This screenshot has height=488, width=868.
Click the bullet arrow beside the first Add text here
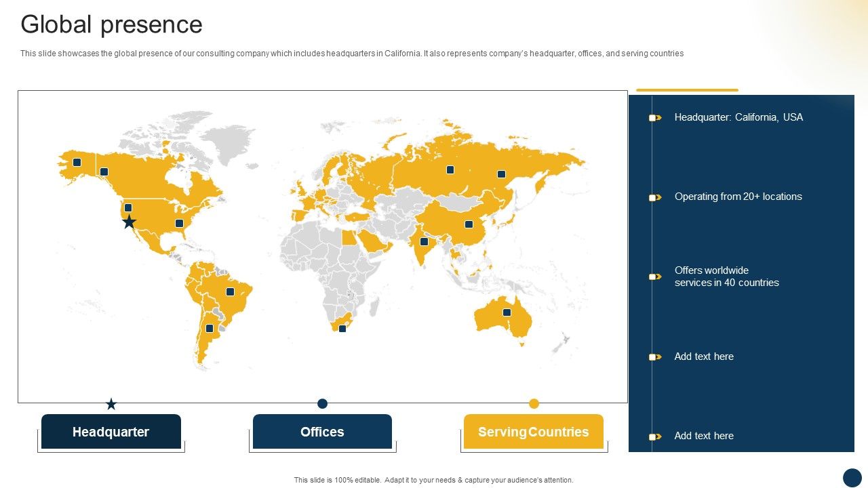655,357
